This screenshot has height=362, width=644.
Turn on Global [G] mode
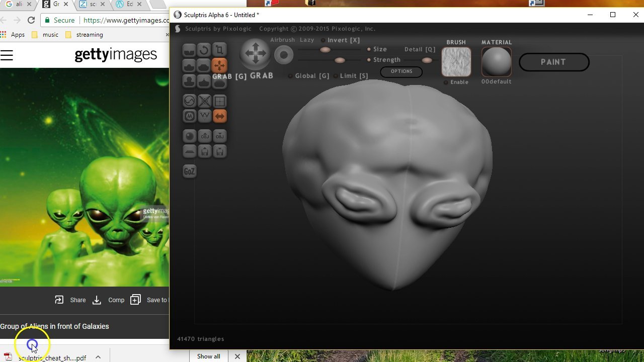click(290, 75)
